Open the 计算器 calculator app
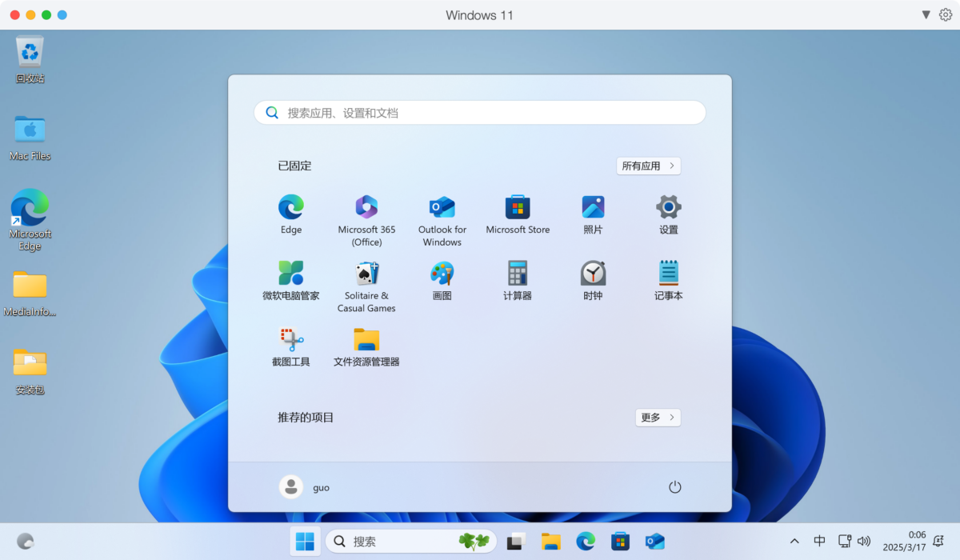The height and width of the screenshot is (560, 960). [518, 281]
